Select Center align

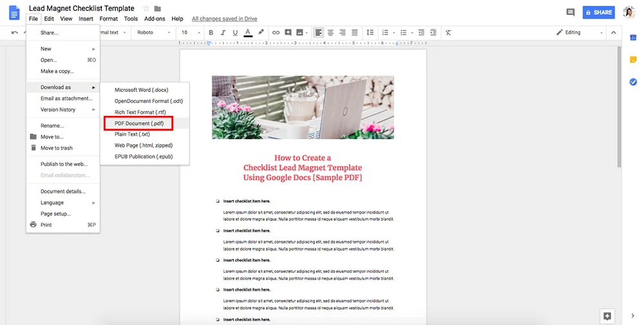pyautogui.click(x=330, y=32)
